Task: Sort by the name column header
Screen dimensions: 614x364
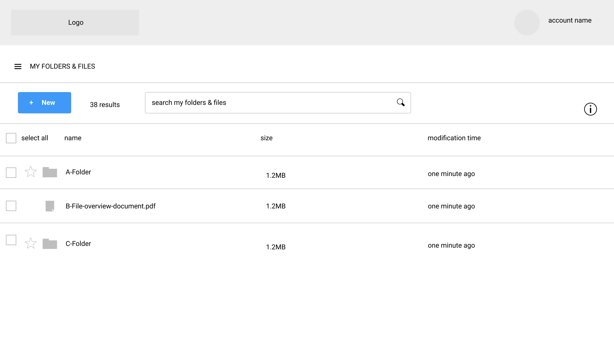Action: click(x=73, y=138)
